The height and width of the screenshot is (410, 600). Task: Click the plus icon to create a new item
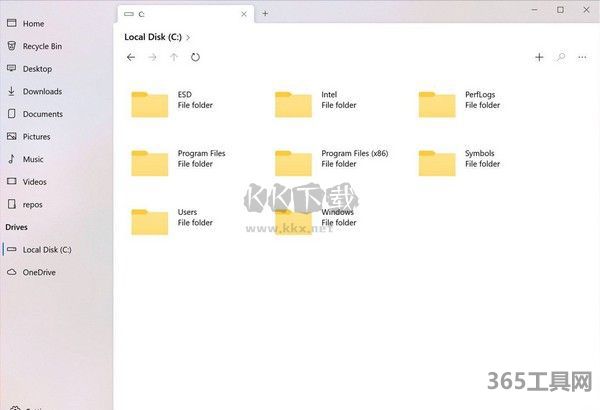tap(539, 57)
